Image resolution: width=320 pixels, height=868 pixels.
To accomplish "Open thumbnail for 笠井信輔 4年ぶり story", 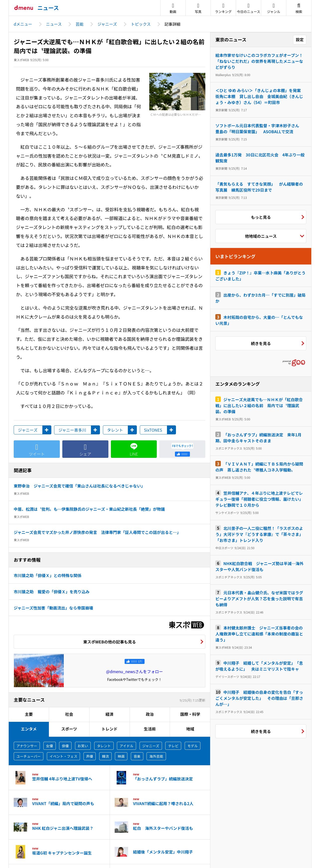I will click(x=20, y=778).
